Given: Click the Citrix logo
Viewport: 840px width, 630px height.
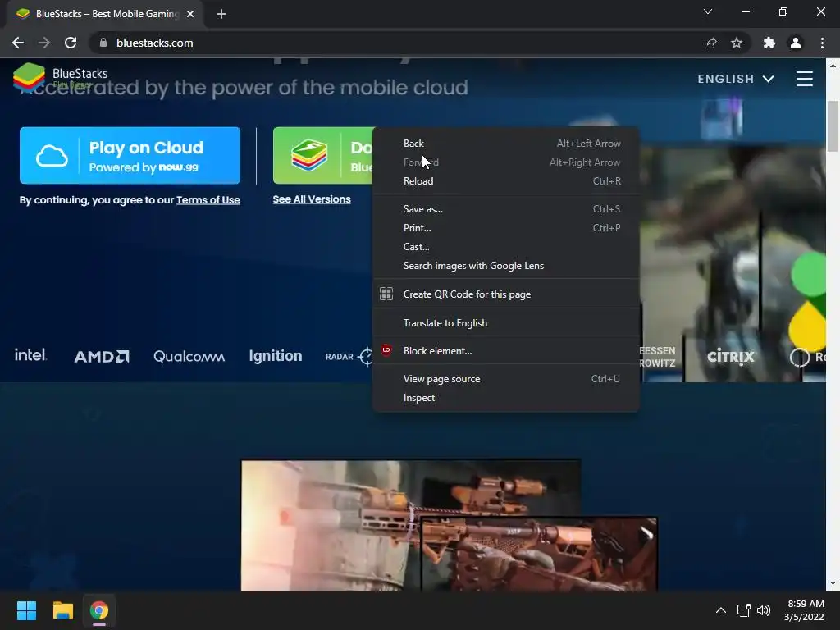Looking at the screenshot, I should tap(731, 356).
